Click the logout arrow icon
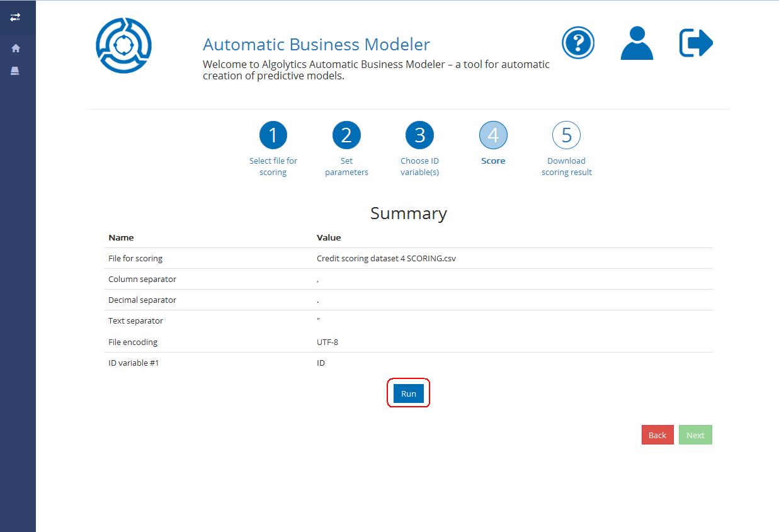779x532 pixels. coord(696,43)
